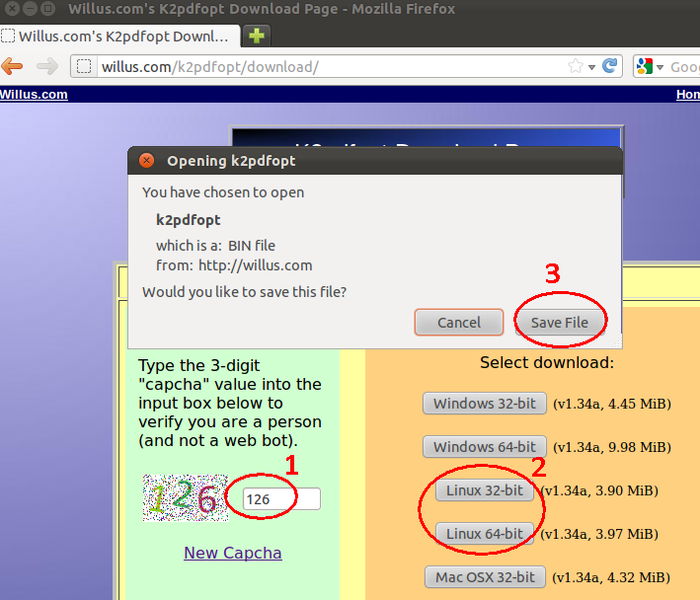Viewport: 700px width, 600px height.
Task: Minimize the Firefox window
Action: tap(30, 9)
